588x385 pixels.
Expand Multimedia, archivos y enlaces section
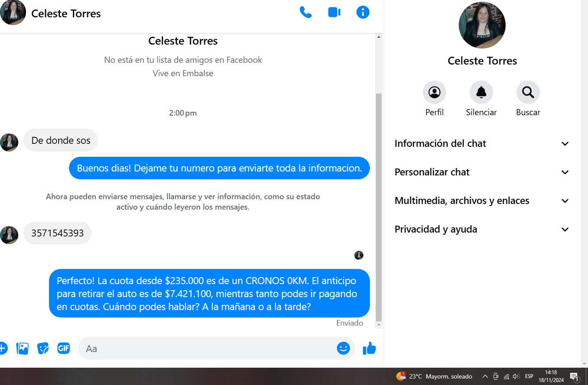pyautogui.click(x=482, y=201)
